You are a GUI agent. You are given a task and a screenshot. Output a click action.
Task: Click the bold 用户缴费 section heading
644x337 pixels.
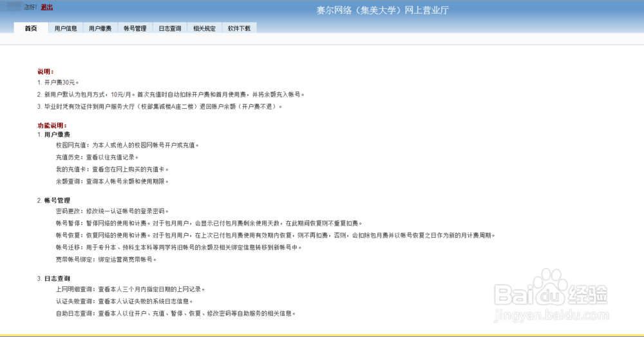tap(57, 135)
